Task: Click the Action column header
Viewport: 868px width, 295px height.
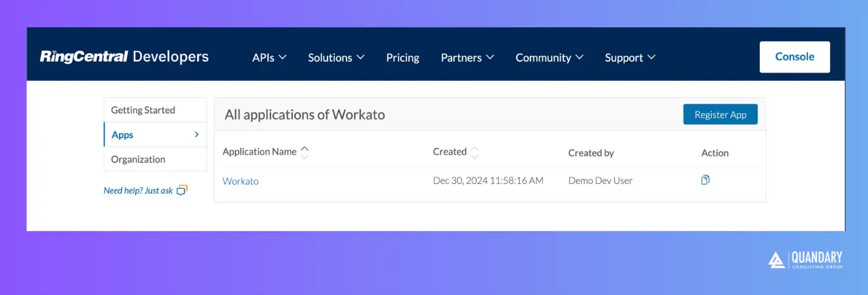Action: coord(715,153)
